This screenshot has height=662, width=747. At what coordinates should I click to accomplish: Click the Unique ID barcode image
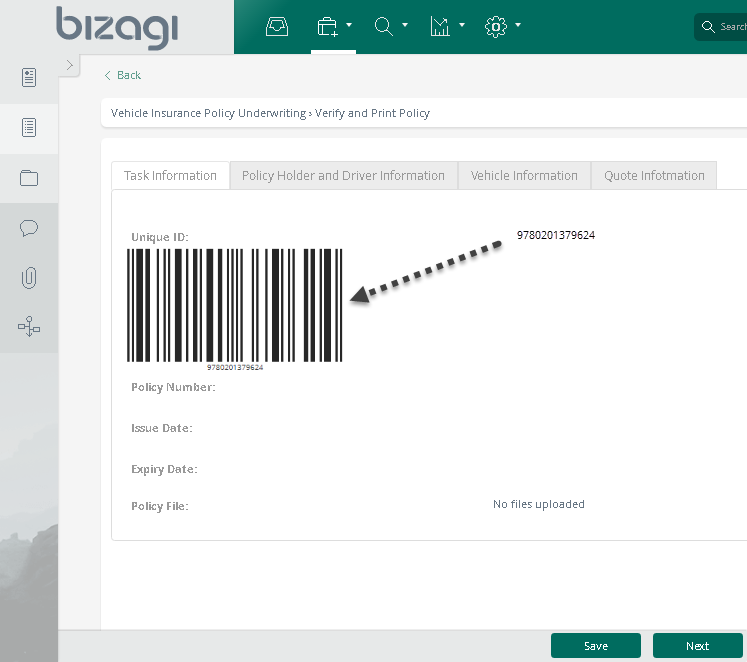[x=235, y=309]
